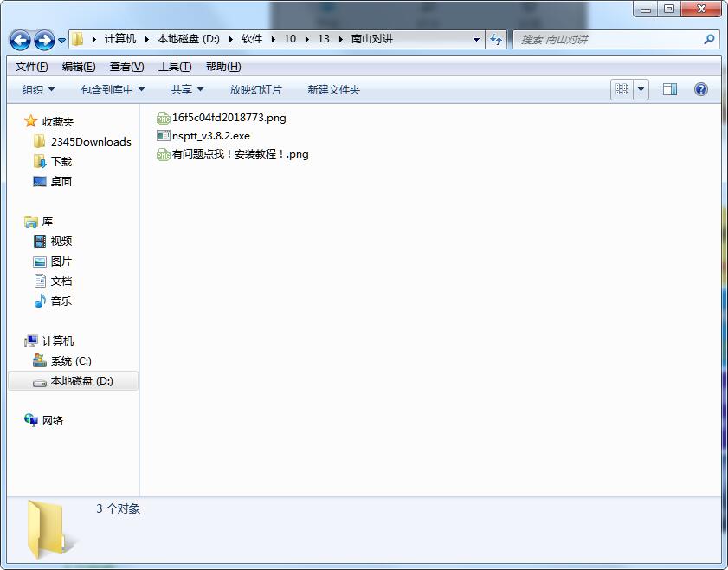Open the 共享 dropdown
Viewport: 728px width, 570px height.
click(187, 89)
